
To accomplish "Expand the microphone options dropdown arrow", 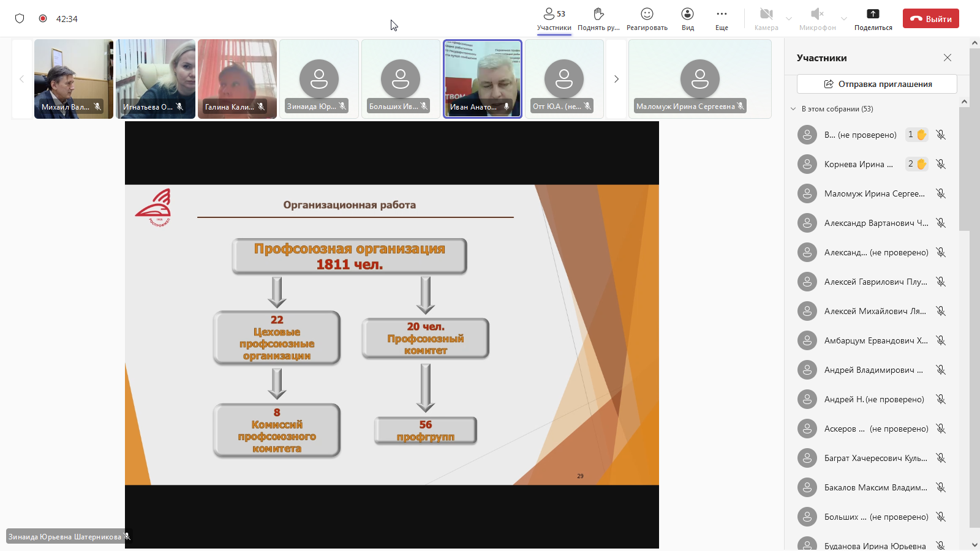I will pos(844,19).
